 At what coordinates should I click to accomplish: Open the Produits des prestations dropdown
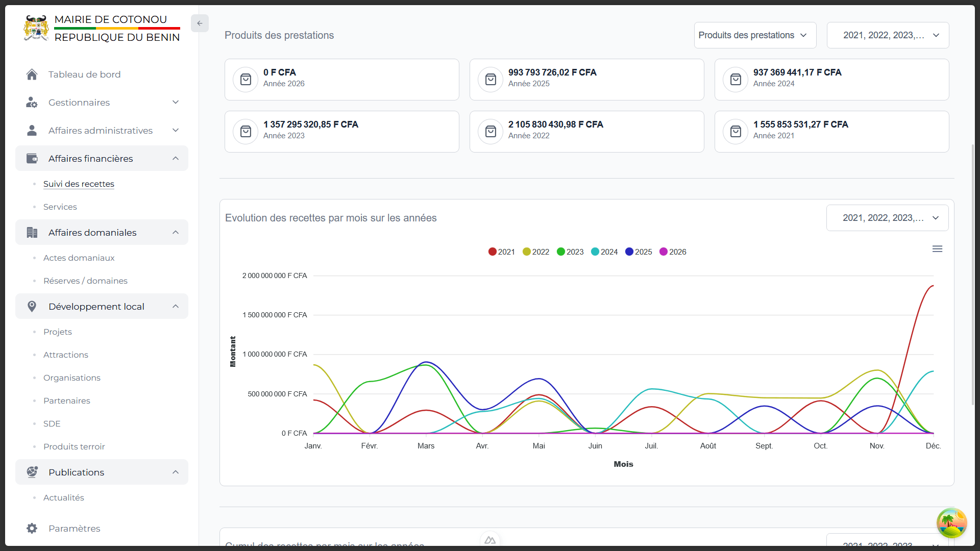(x=755, y=35)
